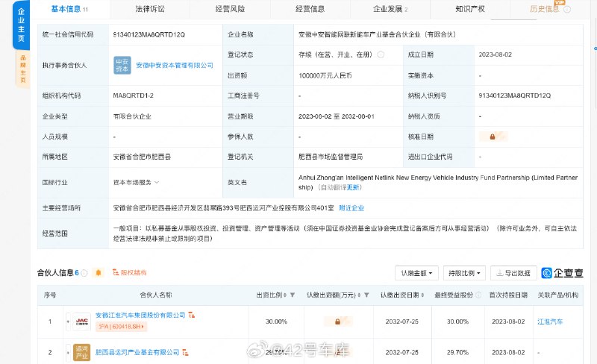Click info icon beside 合伙人信息
This screenshot has height=364, width=597.
pos(84,273)
